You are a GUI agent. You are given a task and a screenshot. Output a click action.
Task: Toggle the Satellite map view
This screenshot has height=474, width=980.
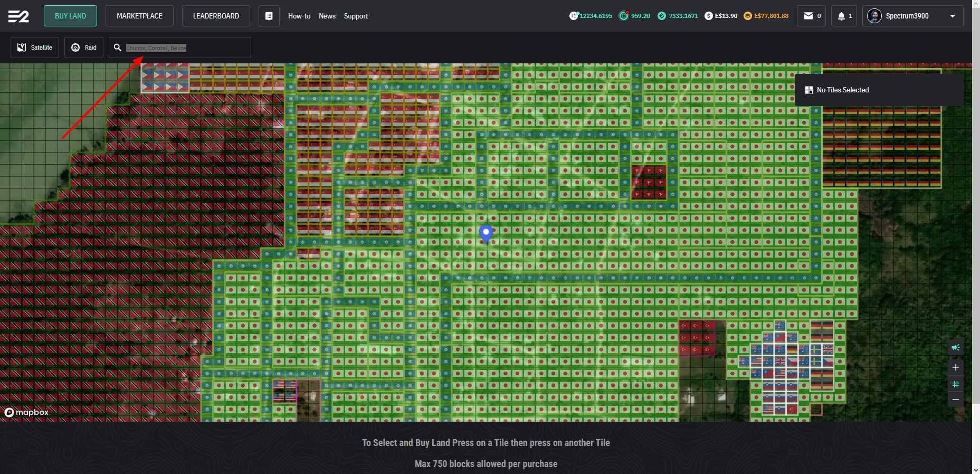point(35,48)
